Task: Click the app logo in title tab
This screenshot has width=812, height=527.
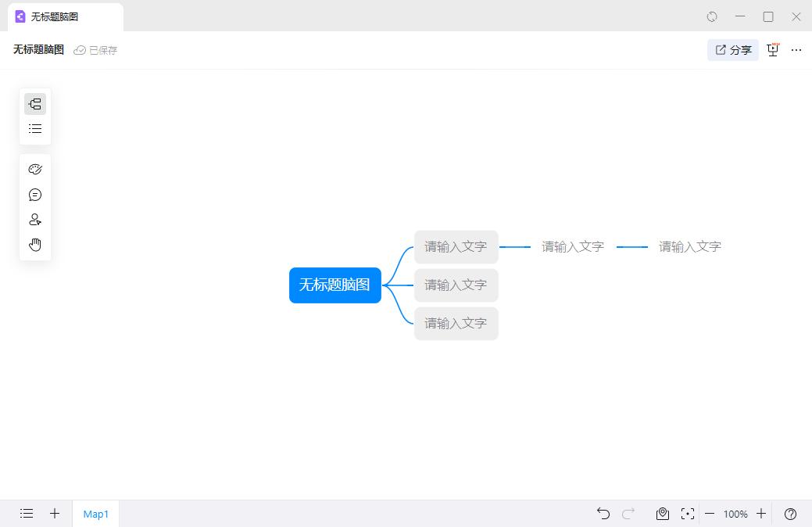Action: click(x=20, y=16)
